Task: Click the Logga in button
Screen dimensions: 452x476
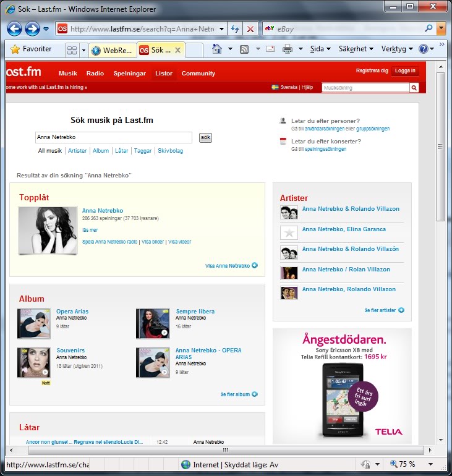Action: click(405, 70)
